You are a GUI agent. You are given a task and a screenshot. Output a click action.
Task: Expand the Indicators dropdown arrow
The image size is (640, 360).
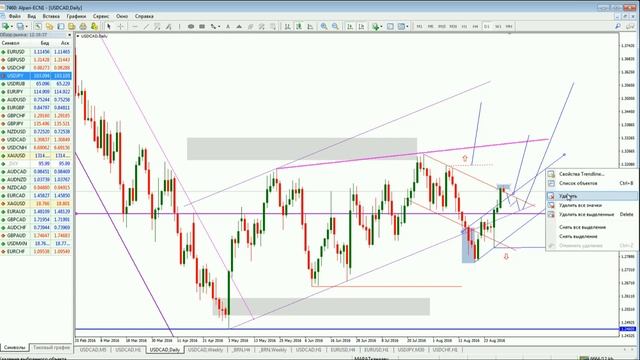pos(382,27)
